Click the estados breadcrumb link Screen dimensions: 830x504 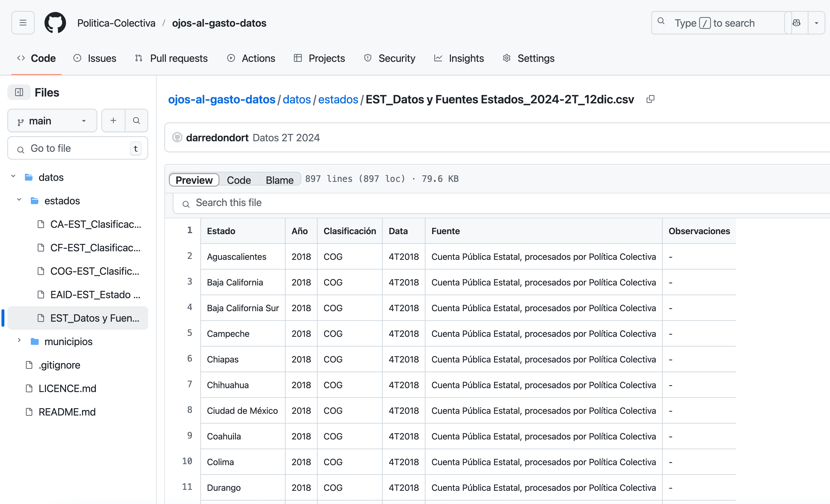(x=338, y=99)
